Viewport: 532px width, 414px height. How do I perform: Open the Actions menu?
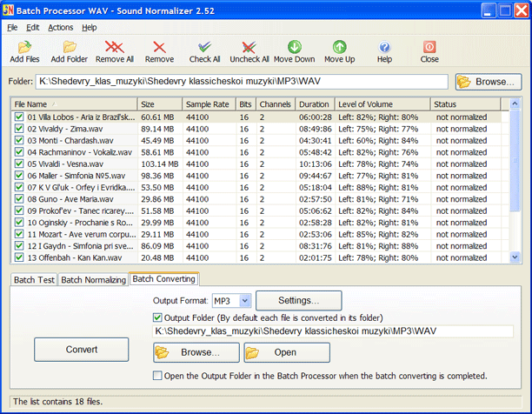coord(60,28)
